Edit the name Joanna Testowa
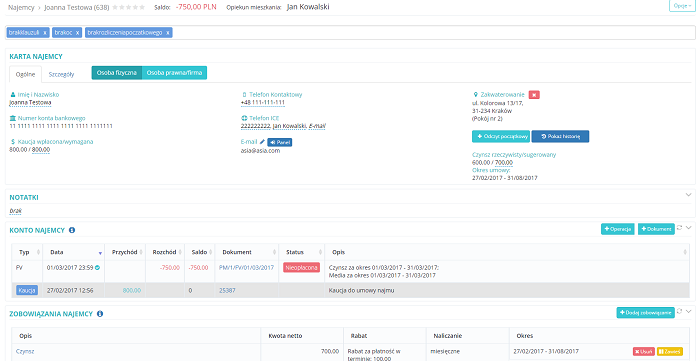The height and width of the screenshot is (361, 700). tap(30, 103)
